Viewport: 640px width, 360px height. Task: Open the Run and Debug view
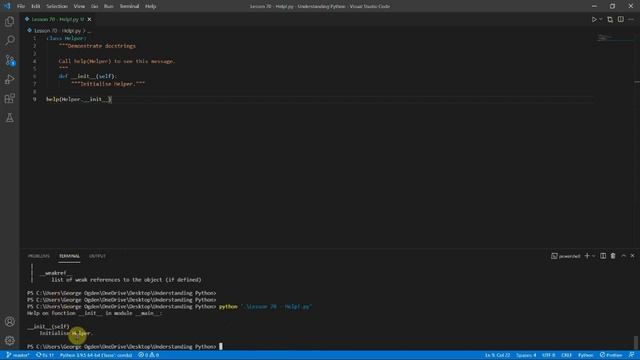[9, 79]
